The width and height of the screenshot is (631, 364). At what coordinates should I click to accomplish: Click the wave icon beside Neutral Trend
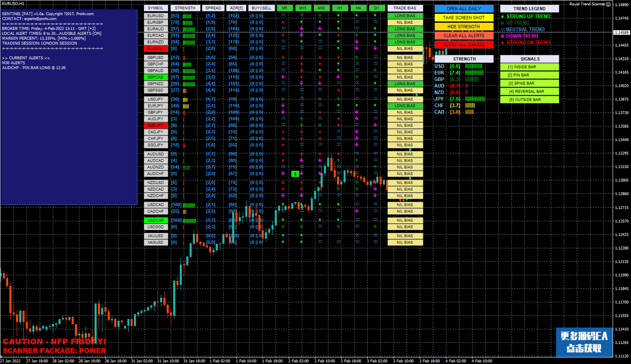pyautogui.click(x=502, y=30)
